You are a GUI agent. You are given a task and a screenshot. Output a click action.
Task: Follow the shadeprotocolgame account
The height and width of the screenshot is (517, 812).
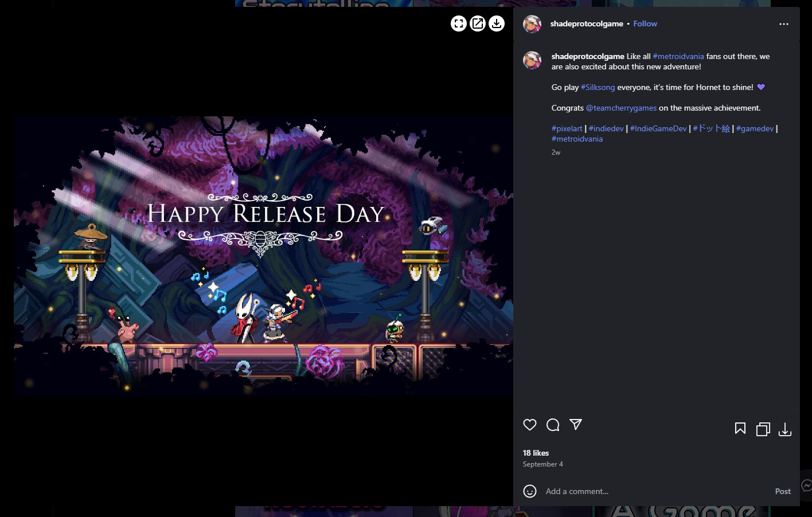645,23
